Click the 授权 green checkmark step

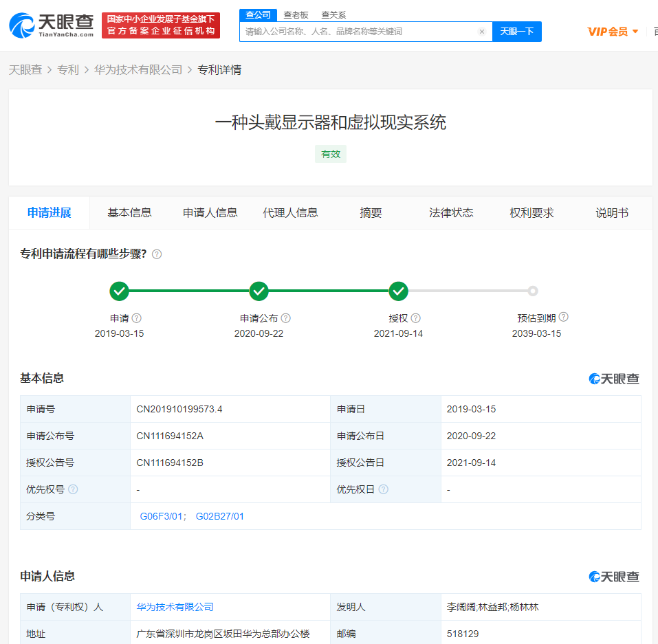point(398,291)
